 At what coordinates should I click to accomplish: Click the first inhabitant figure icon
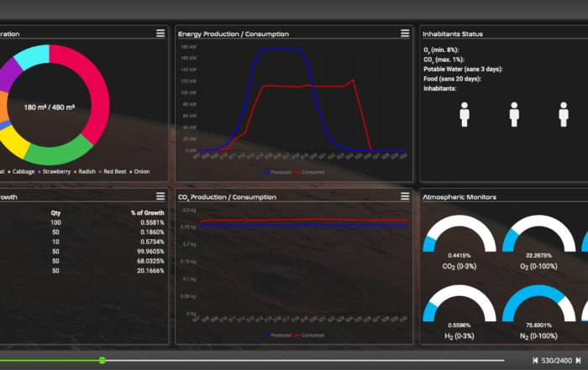pyautogui.click(x=465, y=114)
